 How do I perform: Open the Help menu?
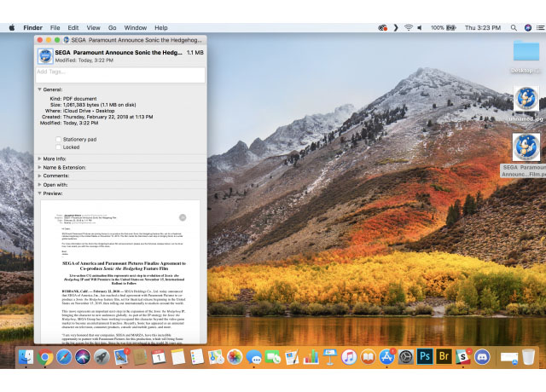(161, 28)
